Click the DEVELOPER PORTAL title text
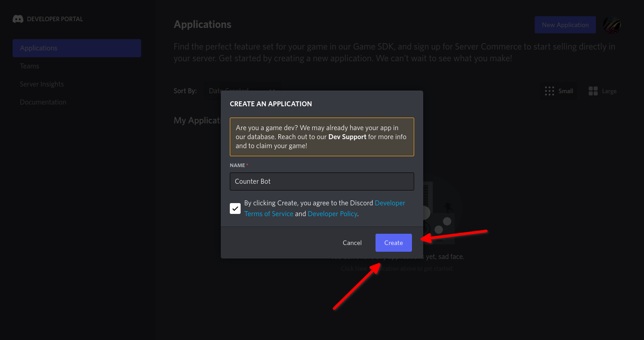This screenshot has height=340, width=644. 55,19
